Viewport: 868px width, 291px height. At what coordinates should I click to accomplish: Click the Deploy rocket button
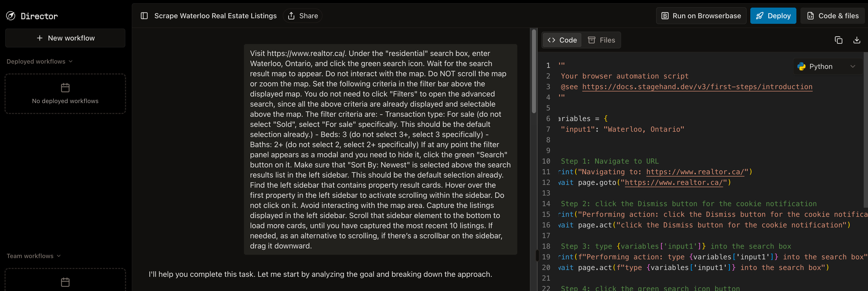[773, 16]
